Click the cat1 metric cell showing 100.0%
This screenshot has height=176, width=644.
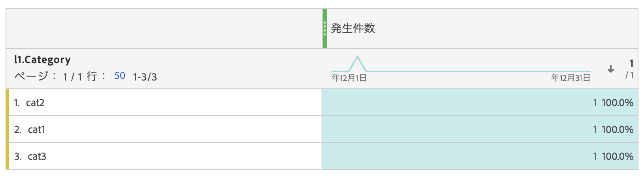pyautogui.click(x=480, y=129)
